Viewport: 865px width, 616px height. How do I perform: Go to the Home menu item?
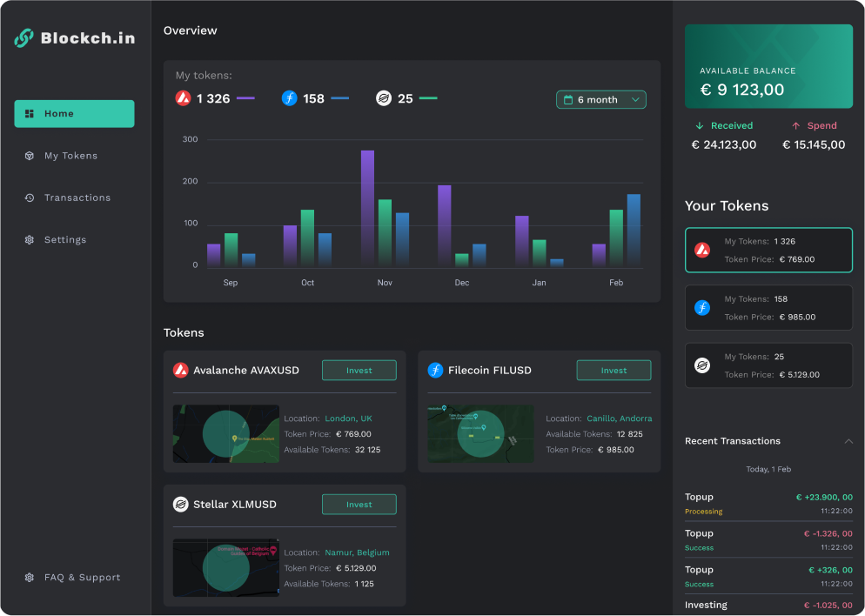(x=74, y=114)
